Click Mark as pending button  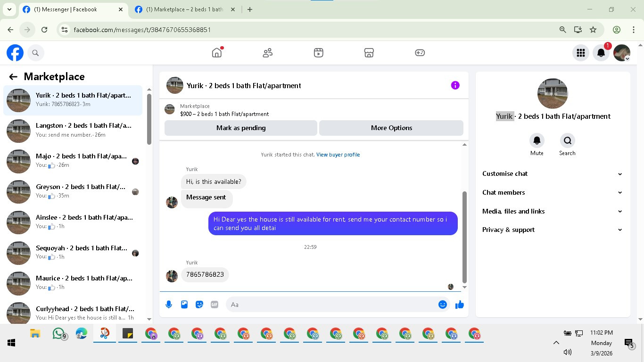pos(241,128)
